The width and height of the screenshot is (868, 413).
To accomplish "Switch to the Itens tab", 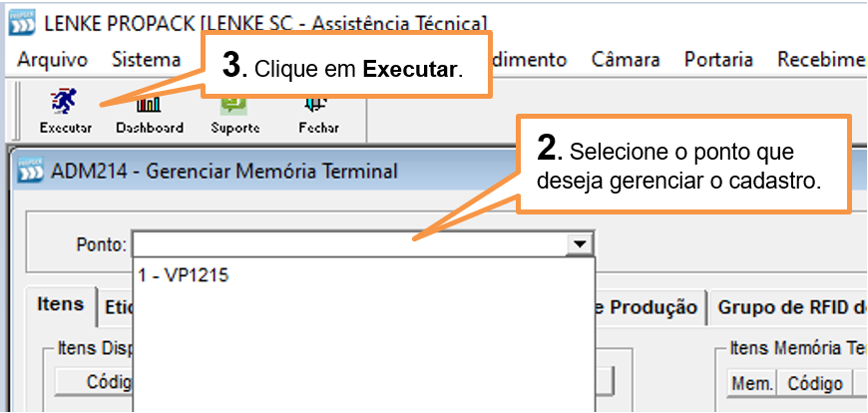I will point(60,304).
